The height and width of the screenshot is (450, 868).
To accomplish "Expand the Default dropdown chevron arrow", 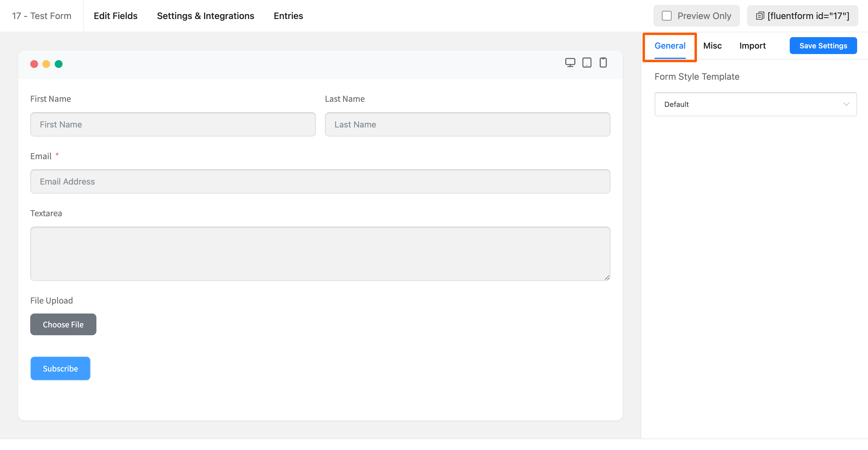I will click(846, 104).
